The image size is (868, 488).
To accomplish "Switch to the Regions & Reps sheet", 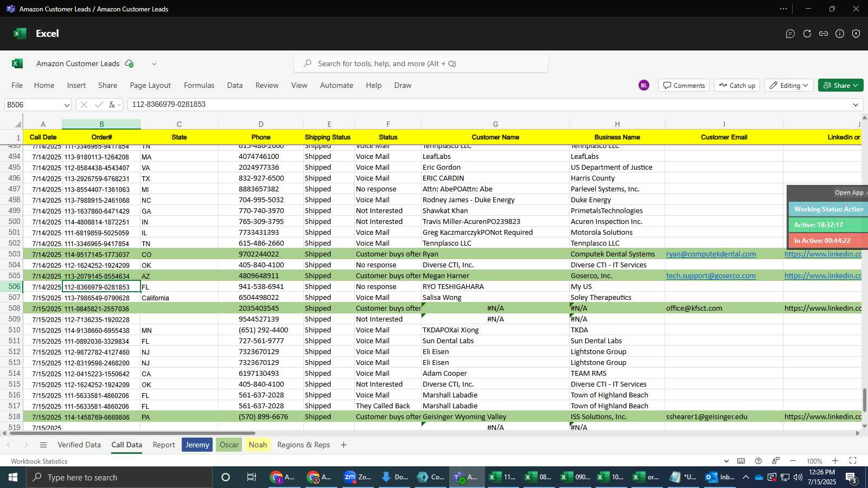I will point(304,445).
